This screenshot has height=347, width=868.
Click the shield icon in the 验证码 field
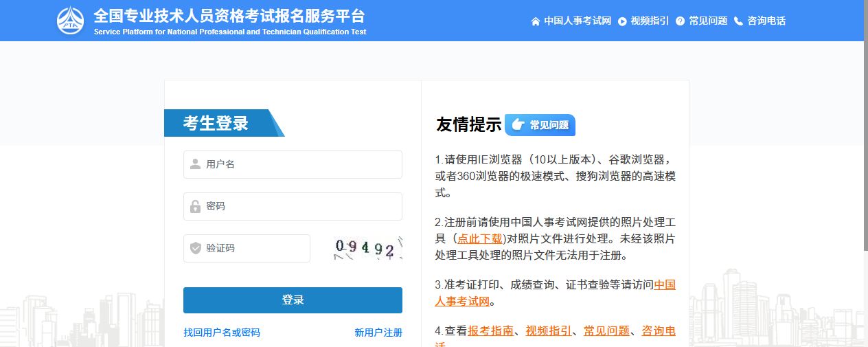click(196, 248)
